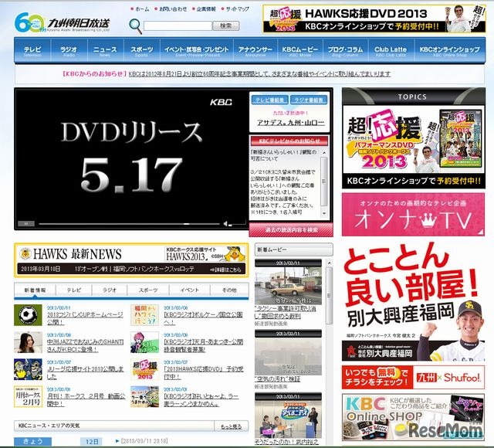Open the ニュース navigation menu
The width and height of the screenshot is (494, 448).
pyautogui.click(x=105, y=50)
